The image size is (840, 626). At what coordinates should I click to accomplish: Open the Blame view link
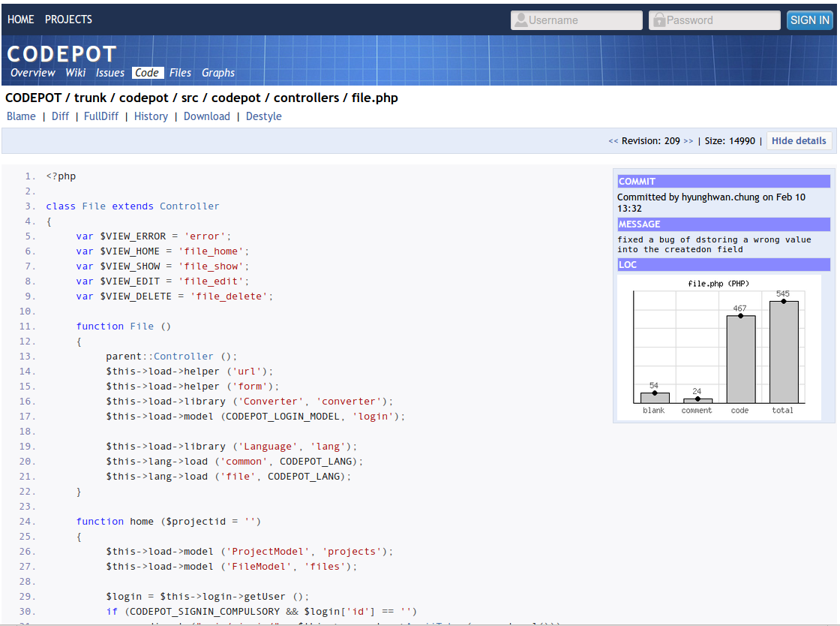point(21,116)
